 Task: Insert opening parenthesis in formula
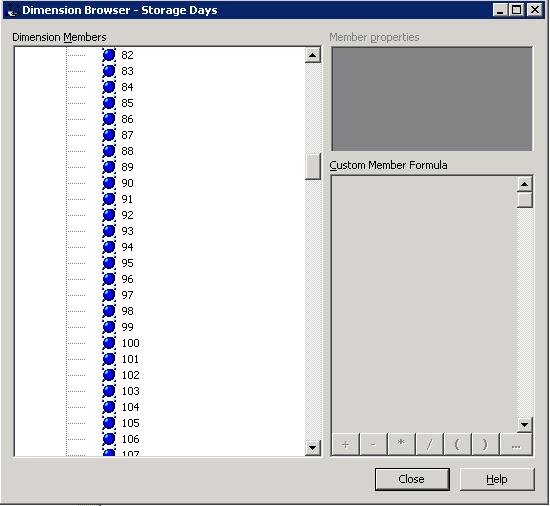pyautogui.click(x=458, y=444)
